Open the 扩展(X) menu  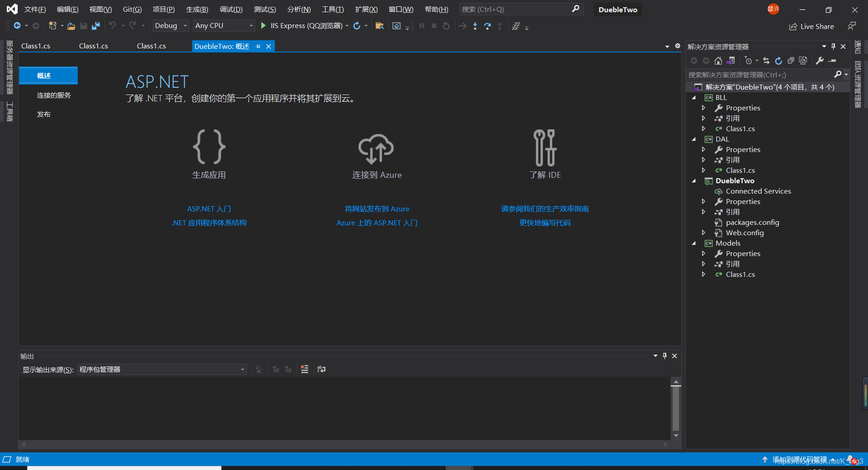[366, 9]
